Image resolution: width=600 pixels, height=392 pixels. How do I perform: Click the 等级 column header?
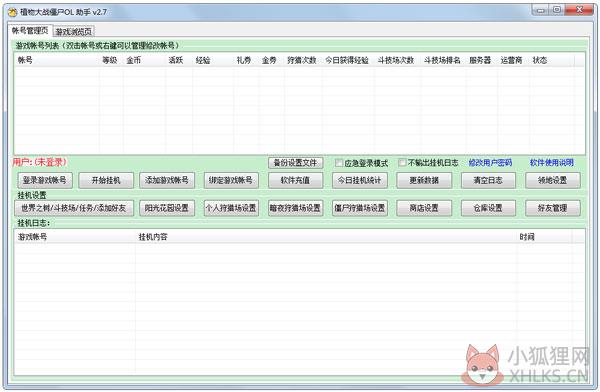tap(111, 60)
